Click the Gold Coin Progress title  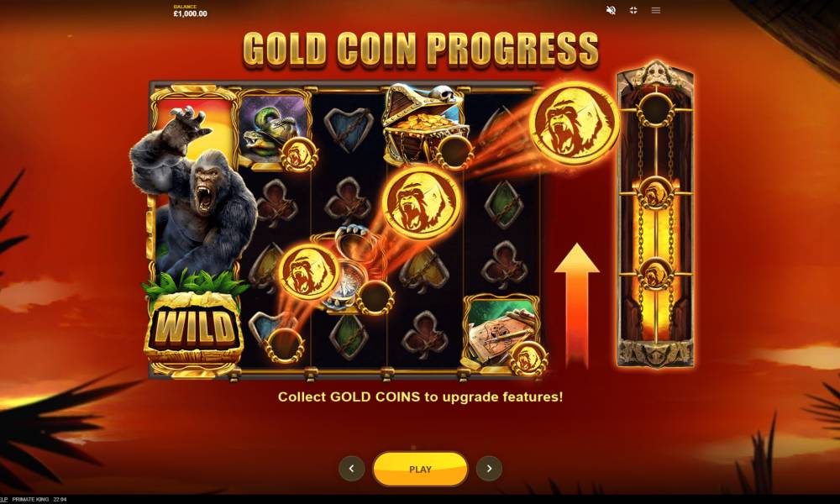tap(421, 50)
